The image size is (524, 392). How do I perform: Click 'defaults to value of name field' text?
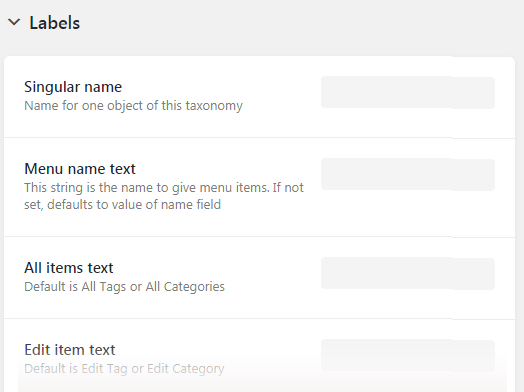[134, 205]
